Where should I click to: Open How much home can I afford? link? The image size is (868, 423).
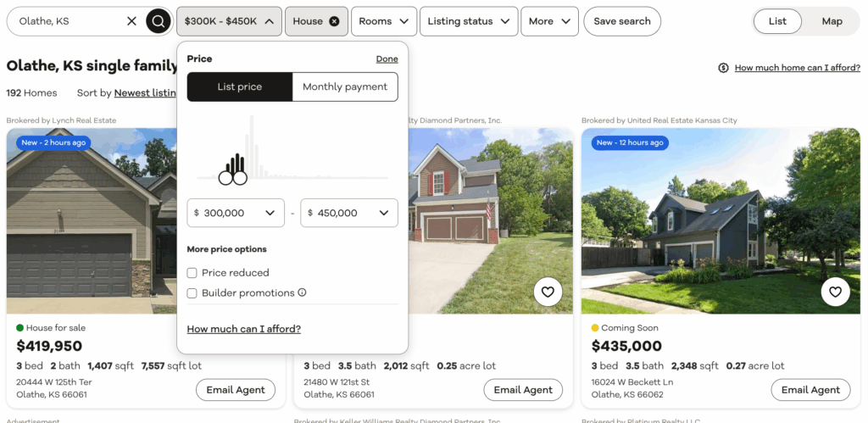click(x=797, y=68)
